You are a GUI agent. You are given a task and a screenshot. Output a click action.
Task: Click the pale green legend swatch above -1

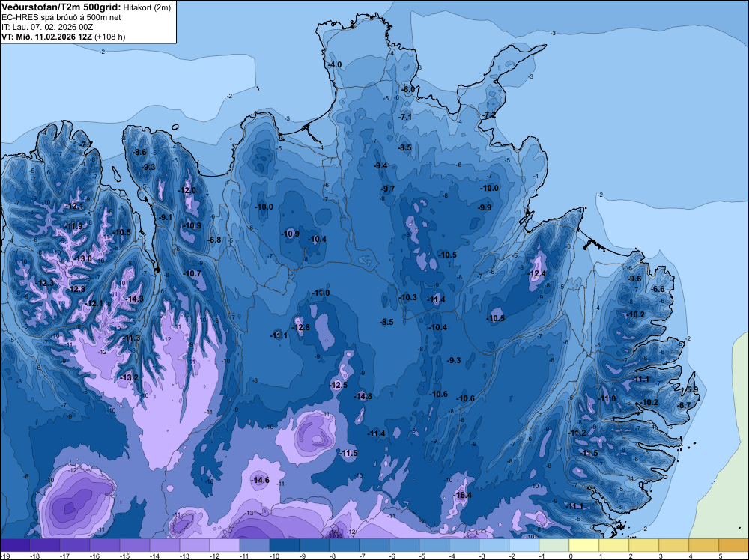554,545
